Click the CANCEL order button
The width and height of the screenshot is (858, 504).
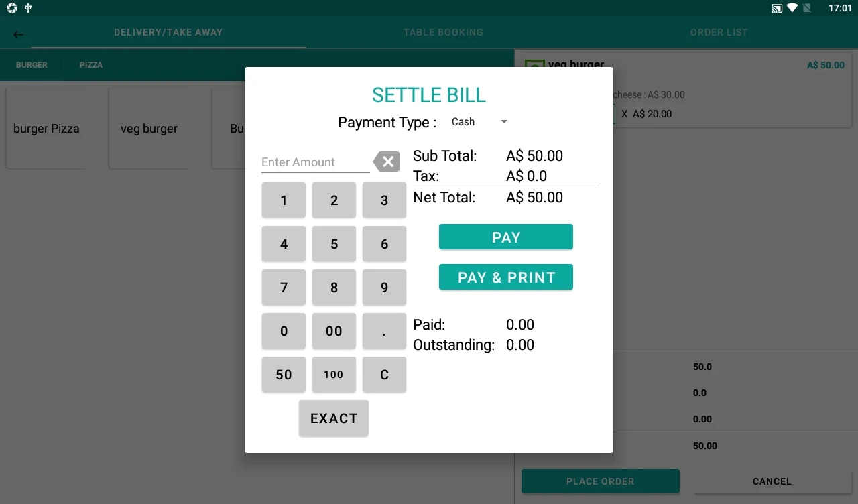(772, 481)
